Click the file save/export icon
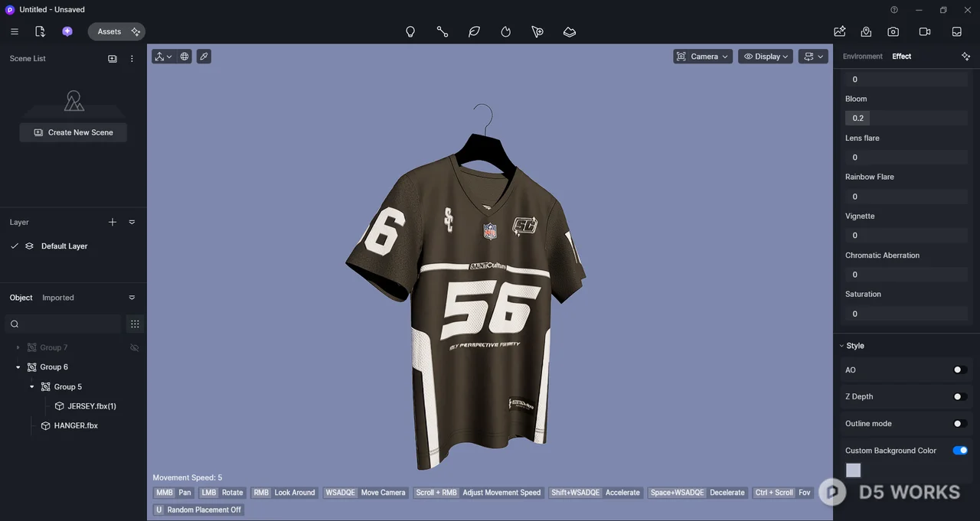Image resolution: width=980 pixels, height=521 pixels. pyautogui.click(x=40, y=31)
